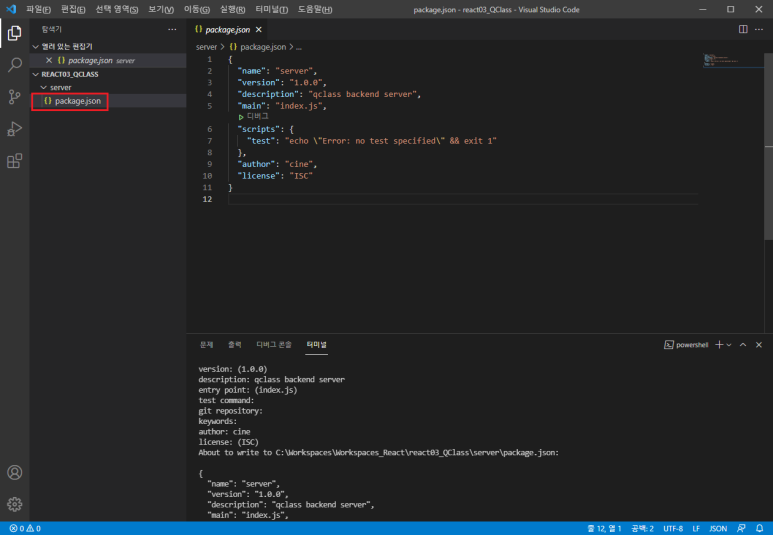Click the UTF-8 encoding status entry
Screen dimensions: 773x535
673,529
